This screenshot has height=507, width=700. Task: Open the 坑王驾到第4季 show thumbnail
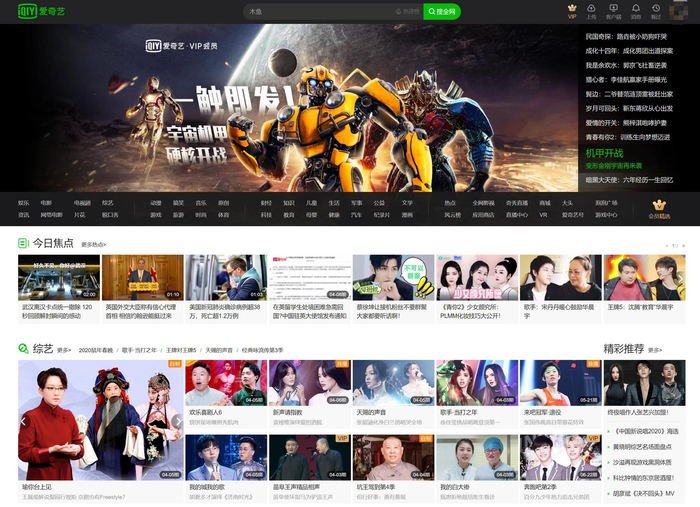click(393, 457)
